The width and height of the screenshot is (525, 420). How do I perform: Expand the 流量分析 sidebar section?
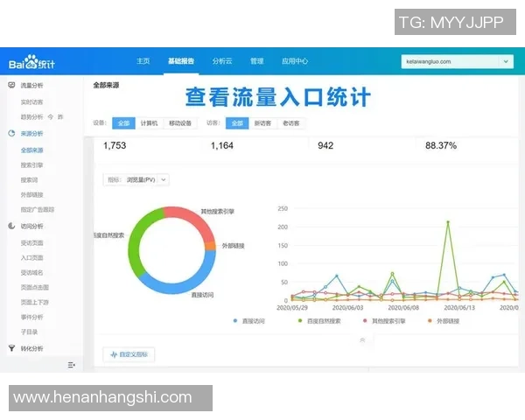[x=31, y=86]
